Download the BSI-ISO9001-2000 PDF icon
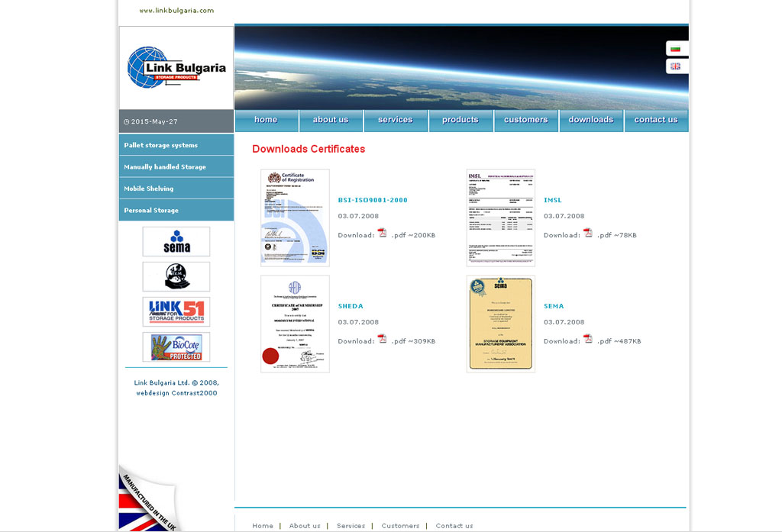 tap(383, 234)
